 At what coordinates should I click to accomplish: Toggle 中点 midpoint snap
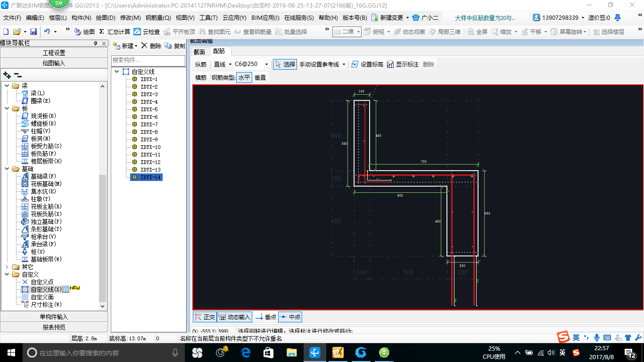pos(290,317)
